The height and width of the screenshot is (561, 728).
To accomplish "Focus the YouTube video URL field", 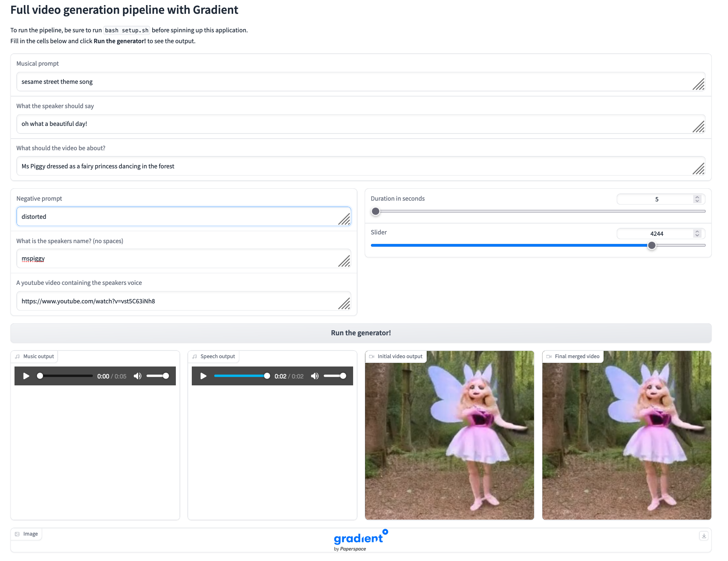I will point(178,301).
